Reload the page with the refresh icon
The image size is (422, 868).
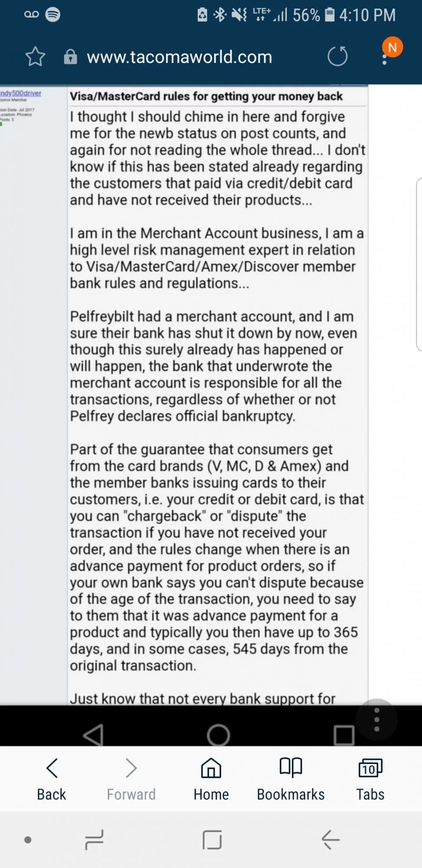click(x=337, y=56)
